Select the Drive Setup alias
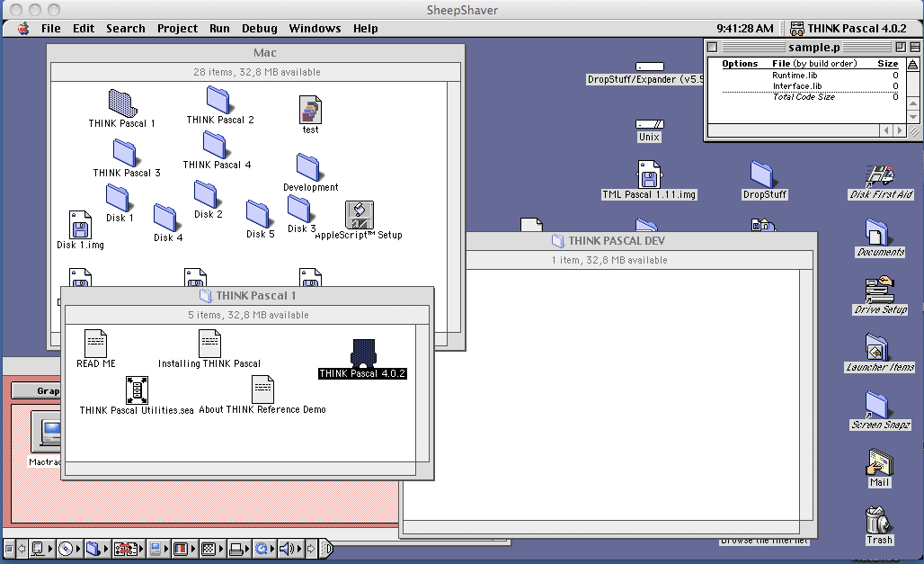The width and height of the screenshot is (924, 564). click(880, 290)
